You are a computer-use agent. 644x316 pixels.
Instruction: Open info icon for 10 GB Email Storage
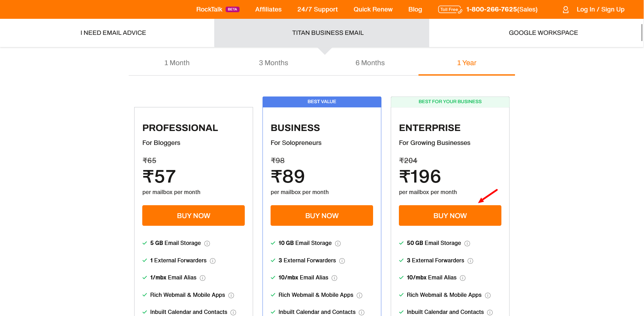tap(338, 244)
